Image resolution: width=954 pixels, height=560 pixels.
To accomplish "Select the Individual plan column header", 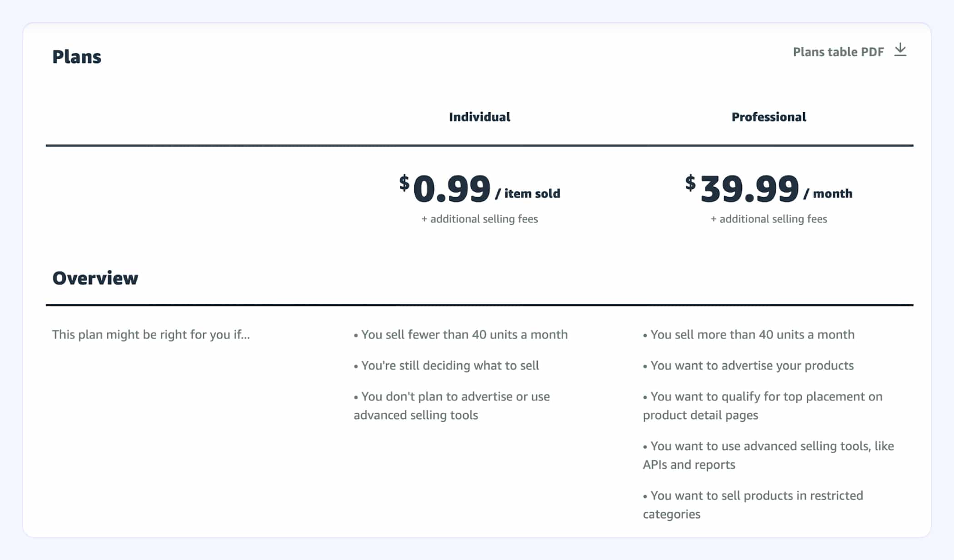I will [479, 117].
